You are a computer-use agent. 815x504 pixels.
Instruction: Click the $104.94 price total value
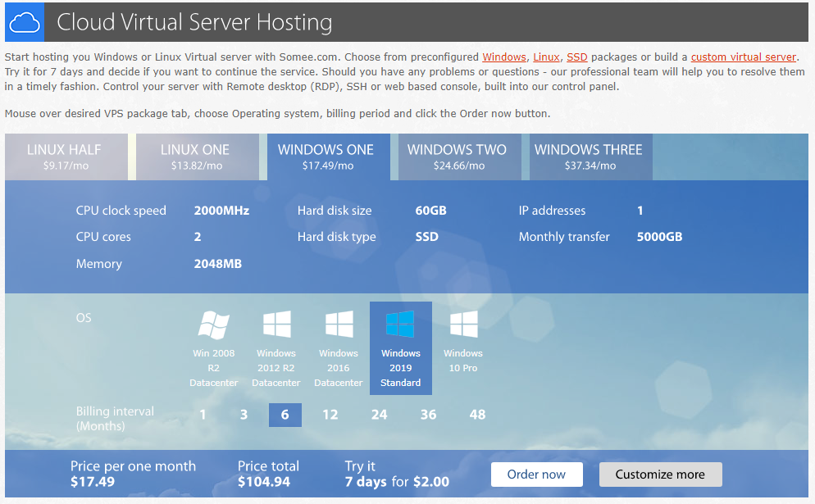point(264,482)
